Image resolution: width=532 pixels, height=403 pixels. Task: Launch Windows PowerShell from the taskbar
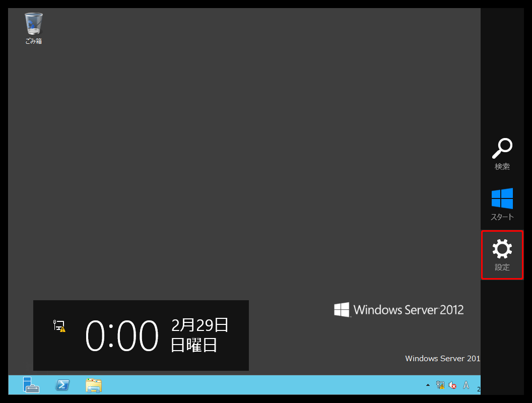pyautogui.click(x=62, y=385)
